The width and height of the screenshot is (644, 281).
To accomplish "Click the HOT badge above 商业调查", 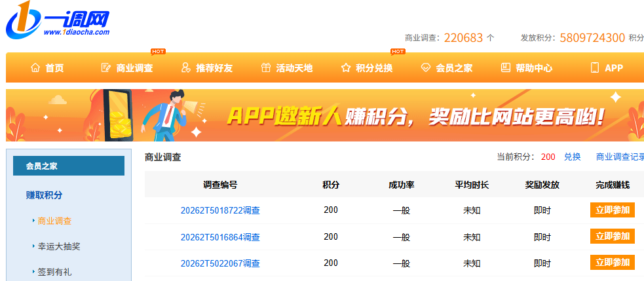I will [x=158, y=51].
